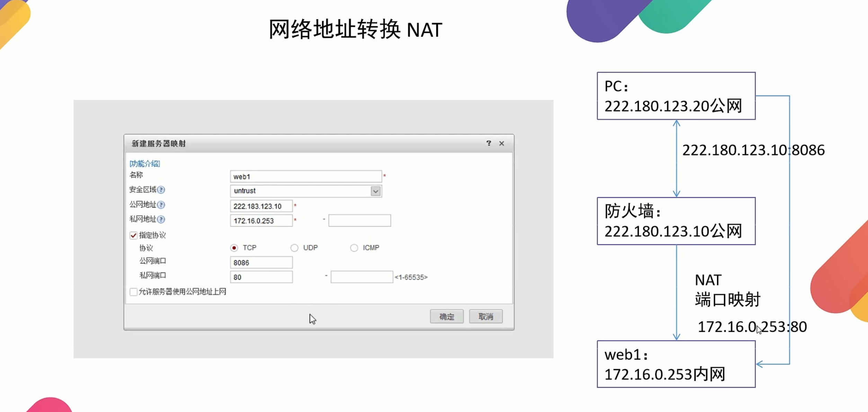Click help icon next to 私网地址

click(161, 219)
